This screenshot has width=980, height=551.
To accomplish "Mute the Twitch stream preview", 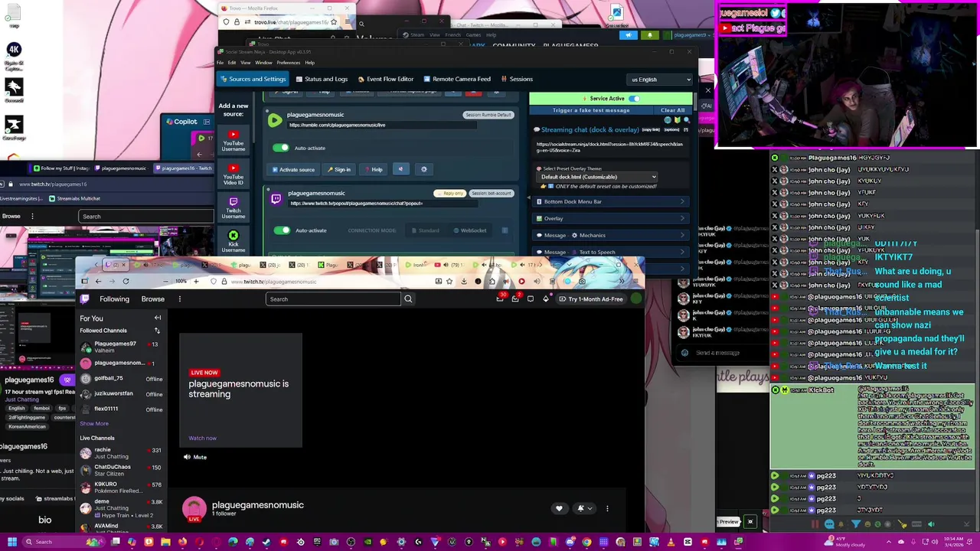I will click(x=195, y=457).
